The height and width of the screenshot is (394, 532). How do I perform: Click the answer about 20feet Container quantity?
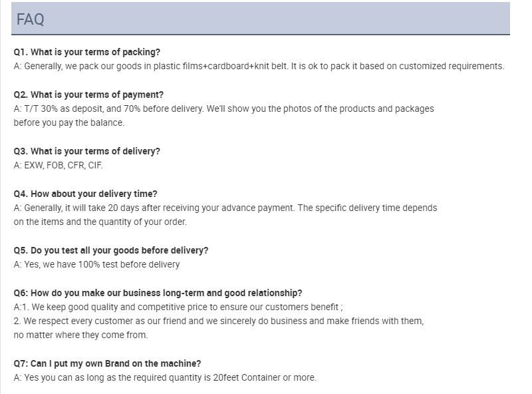coord(165,377)
